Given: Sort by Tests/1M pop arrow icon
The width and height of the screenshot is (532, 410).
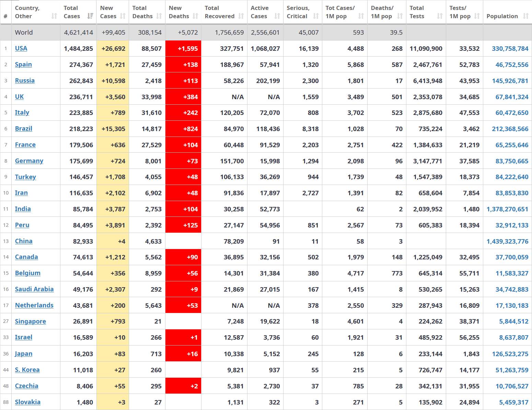Looking at the screenshot, I should point(477,16).
